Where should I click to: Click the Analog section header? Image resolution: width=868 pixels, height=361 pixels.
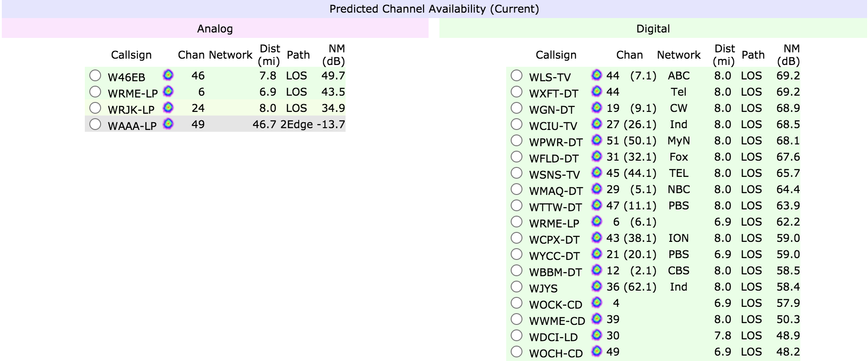[x=215, y=29]
